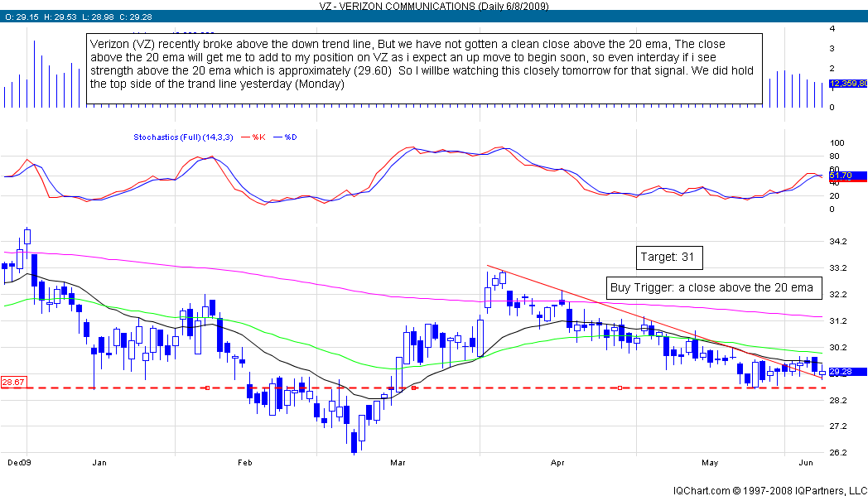The image size is (868, 496).
Task: Click the 34.2 price axis label
Action: (x=838, y=241)
